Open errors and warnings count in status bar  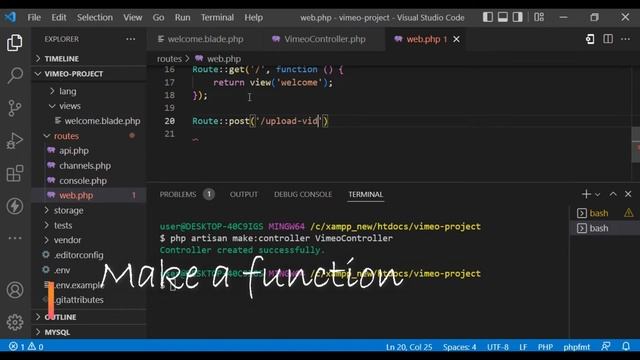26,347
